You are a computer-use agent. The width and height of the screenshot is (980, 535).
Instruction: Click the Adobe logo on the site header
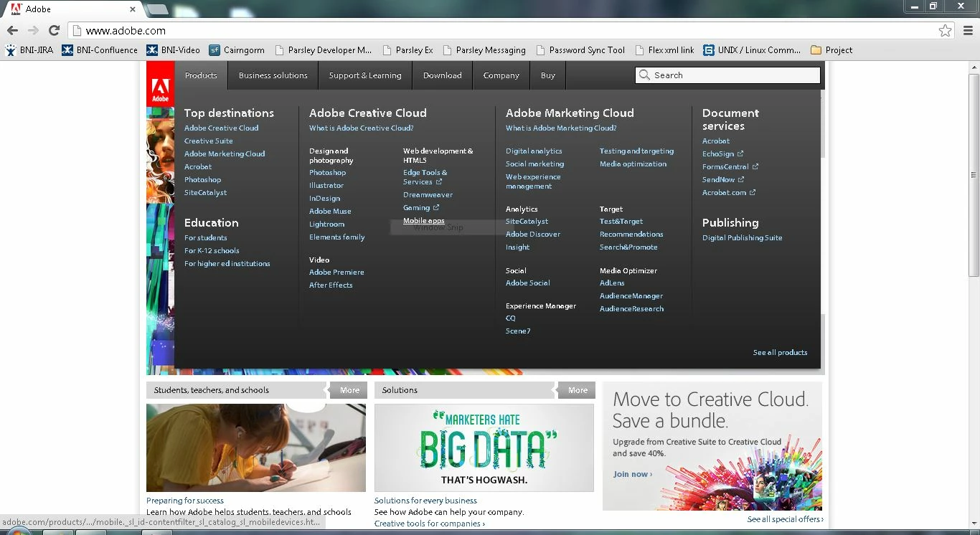[160, 84]
